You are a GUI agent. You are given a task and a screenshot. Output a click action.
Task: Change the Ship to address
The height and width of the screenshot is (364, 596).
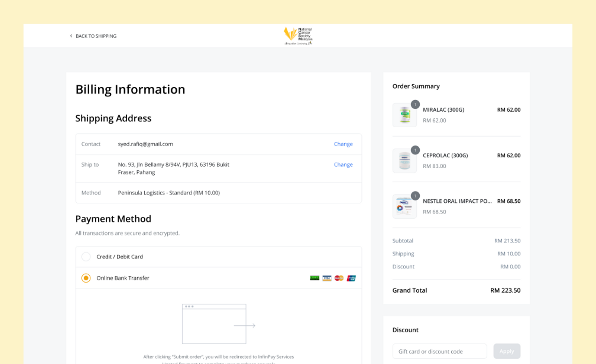pos(343,165)
